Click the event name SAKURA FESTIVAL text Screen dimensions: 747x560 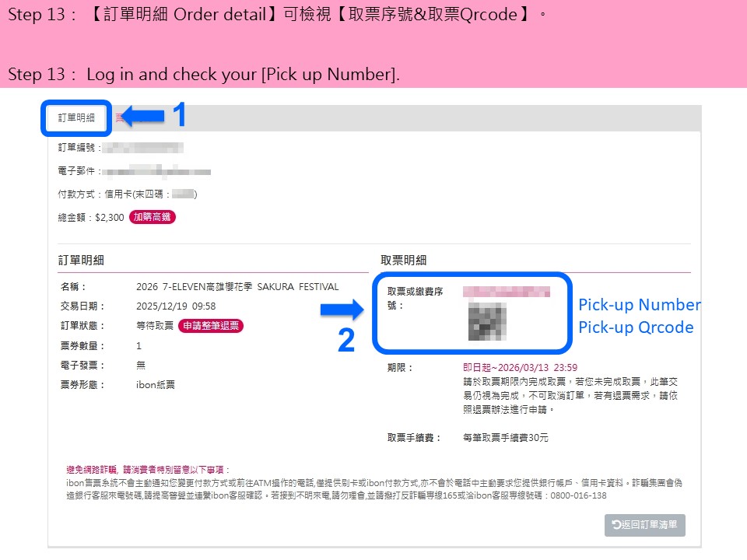click(298, 287)
